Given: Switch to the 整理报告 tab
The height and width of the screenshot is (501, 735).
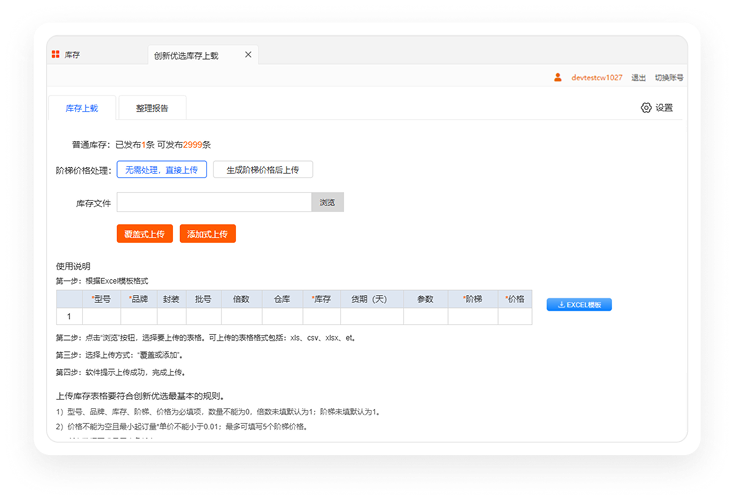Looking at the screenshot, I should pos(152,108).
